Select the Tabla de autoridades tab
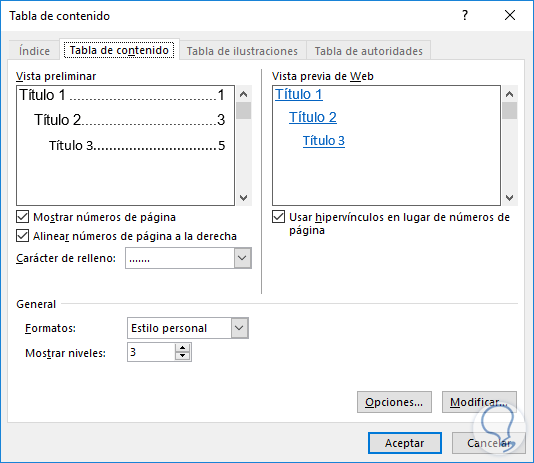Viewport: 534px width, 463px height. (x=368, y=51)
